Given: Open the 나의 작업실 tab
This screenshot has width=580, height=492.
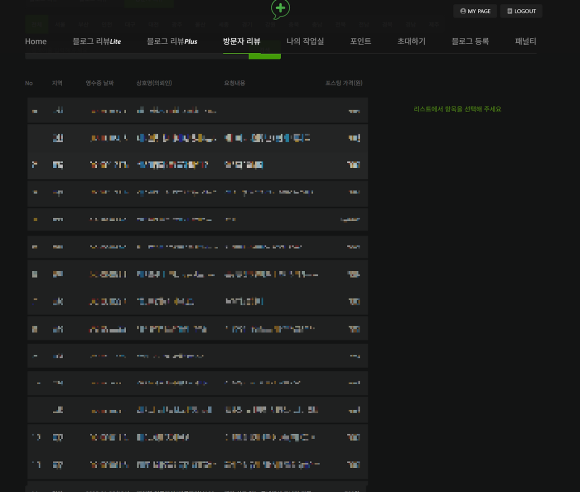Looking at the screenshot, I should coord(305,41).
